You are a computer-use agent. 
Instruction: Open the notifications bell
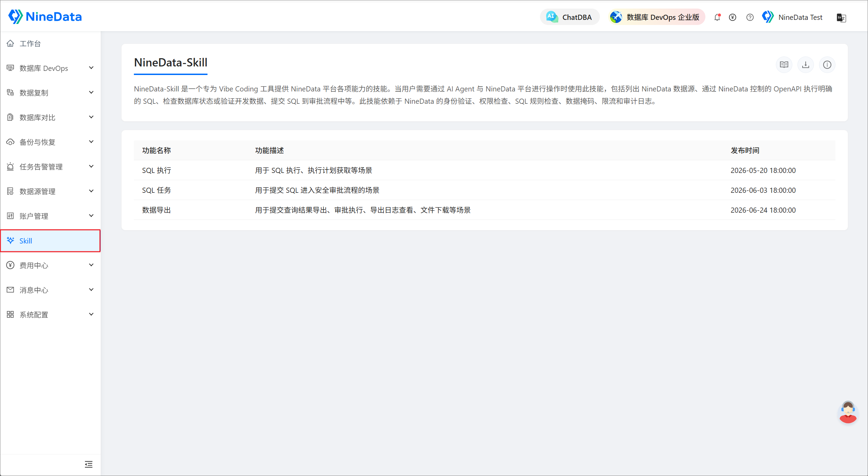(x=717, y=17)
